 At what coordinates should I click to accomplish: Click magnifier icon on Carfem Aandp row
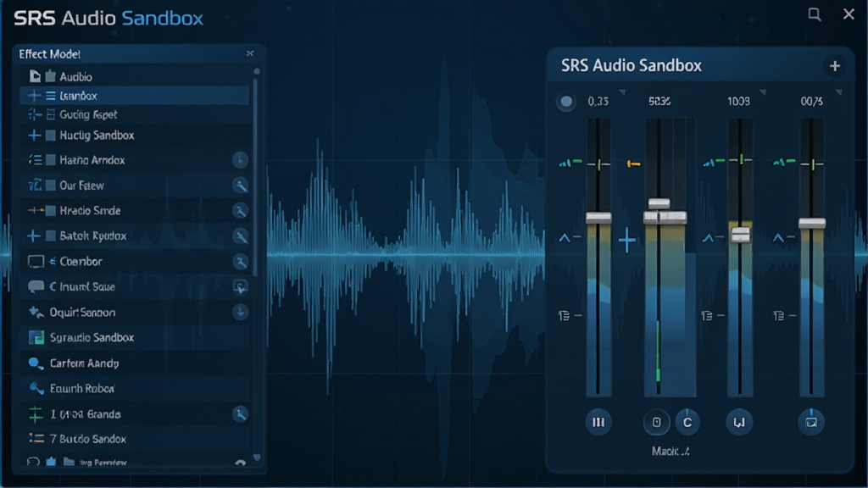coord(36,363)
